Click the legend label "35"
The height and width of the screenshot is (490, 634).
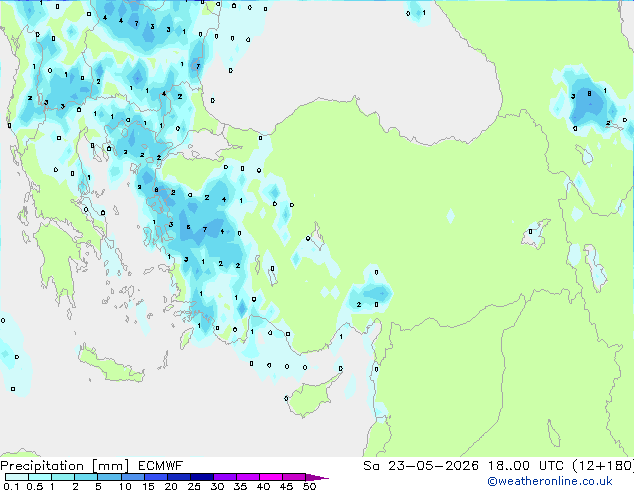240,486
